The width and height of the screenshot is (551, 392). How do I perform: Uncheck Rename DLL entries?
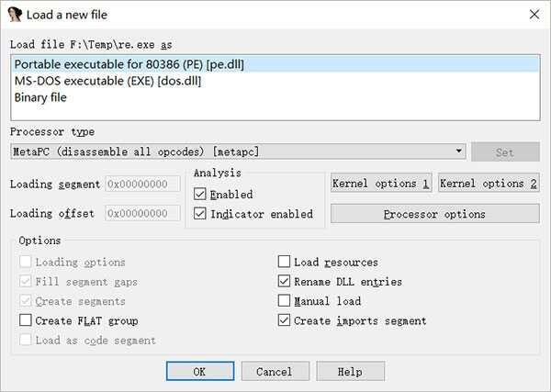tap(285, 282)
